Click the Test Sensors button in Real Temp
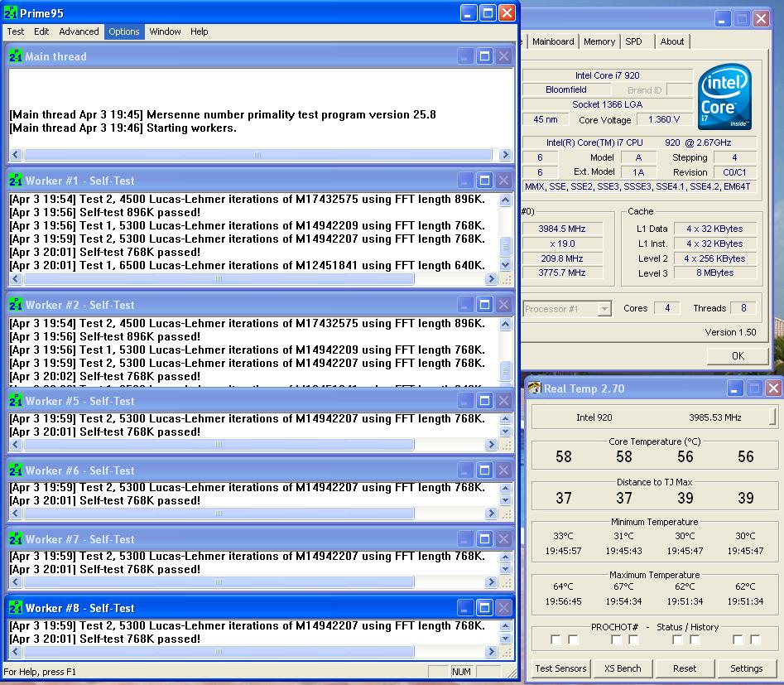Screen dimensions: 784x685 pyautogui.click(x=560, y=668)
